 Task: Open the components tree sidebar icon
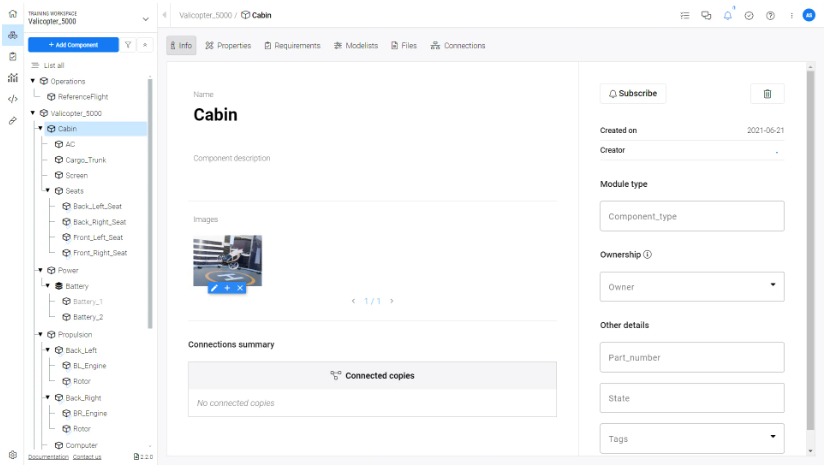click(x=13, y=35)
